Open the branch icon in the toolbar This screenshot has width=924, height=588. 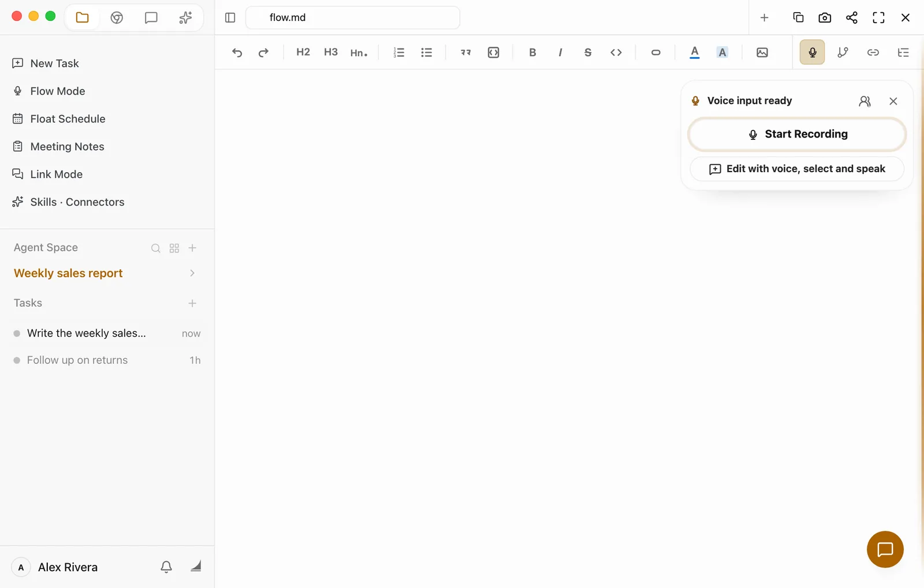coord(843,53)
